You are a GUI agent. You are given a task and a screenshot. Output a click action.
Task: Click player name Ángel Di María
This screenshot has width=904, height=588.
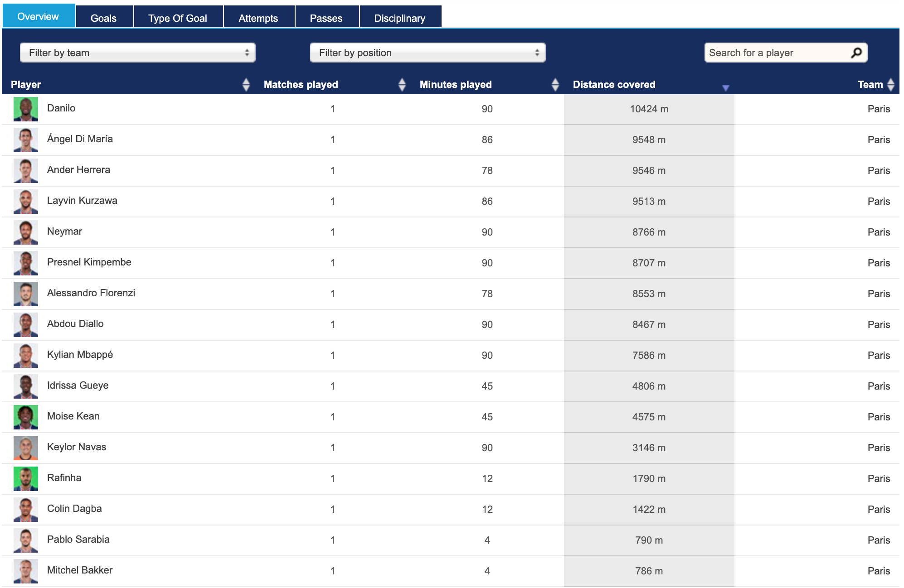[x=80, y=139]
